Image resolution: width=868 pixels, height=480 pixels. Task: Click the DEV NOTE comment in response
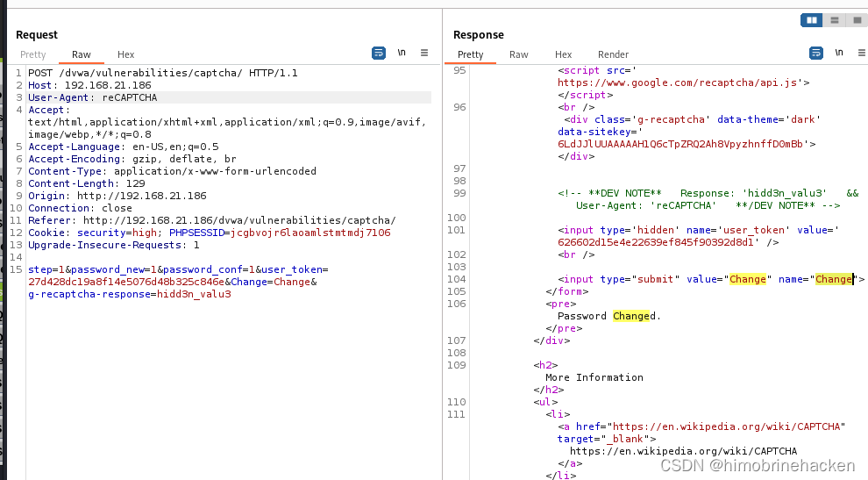[x=708, y=199]
